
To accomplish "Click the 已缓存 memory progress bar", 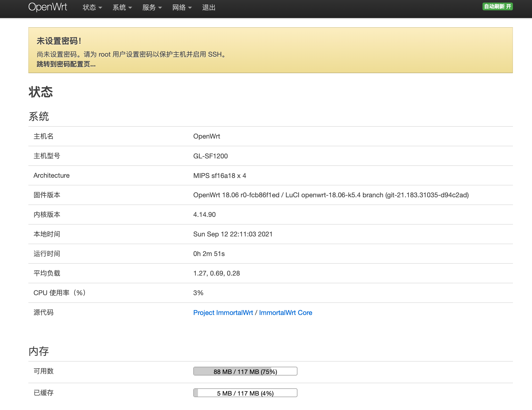I will 245,393.
